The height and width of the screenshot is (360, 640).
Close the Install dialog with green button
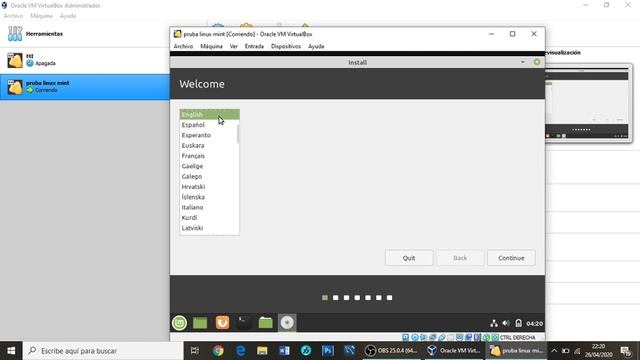click(537, 62)
